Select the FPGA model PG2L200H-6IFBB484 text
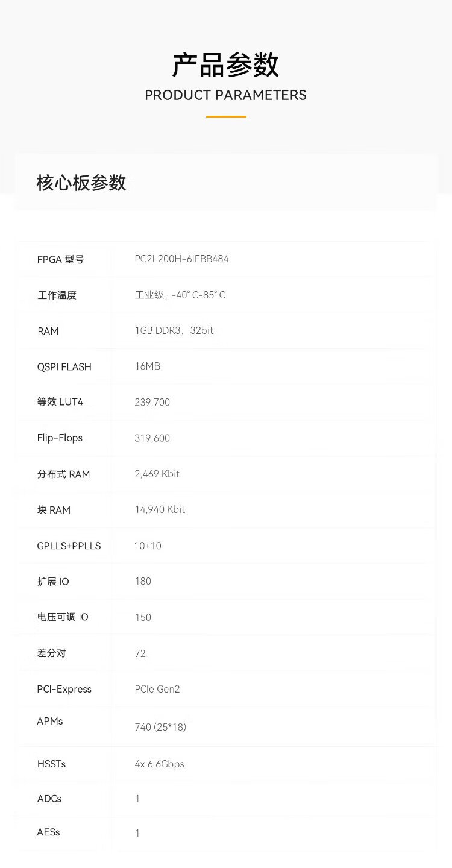Image resolution: width=452 pixels, height=868 pixels. tap(181, 259)
